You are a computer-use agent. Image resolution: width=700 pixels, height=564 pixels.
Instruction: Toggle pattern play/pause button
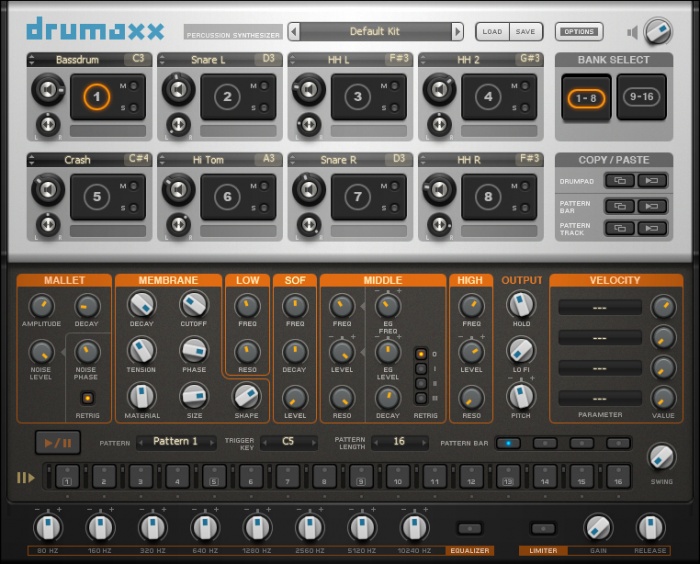[x=58, y=443]
